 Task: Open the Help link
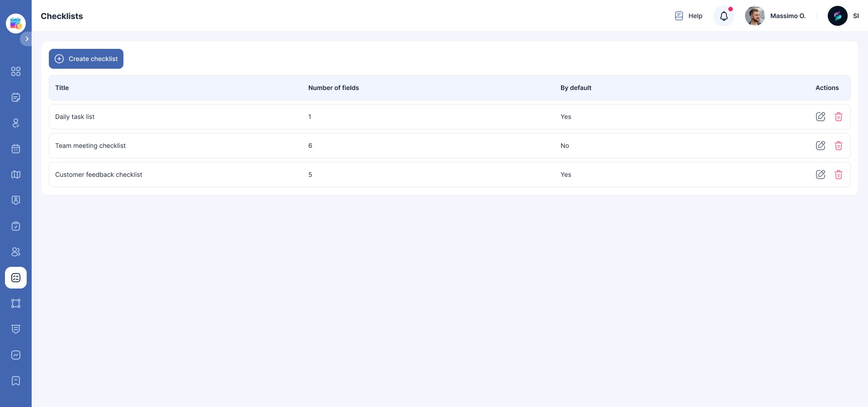click(688, 16)
